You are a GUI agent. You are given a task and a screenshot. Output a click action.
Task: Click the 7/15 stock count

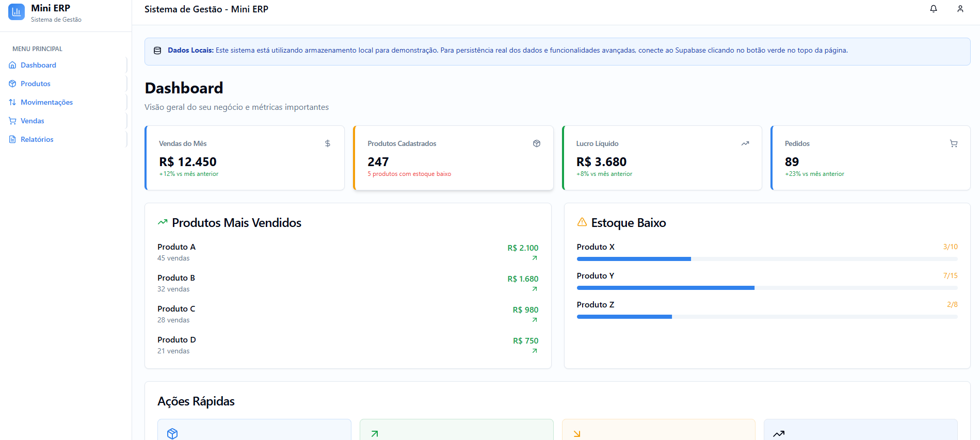tap(950, 276)
